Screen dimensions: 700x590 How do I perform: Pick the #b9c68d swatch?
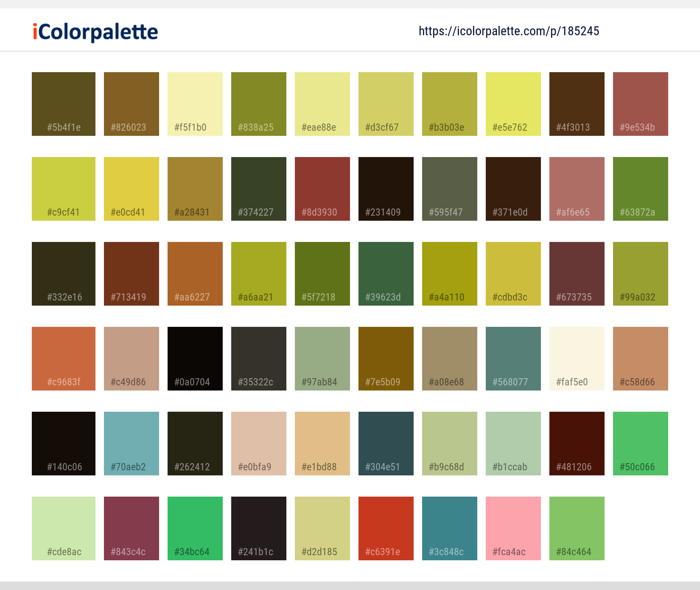450,444
